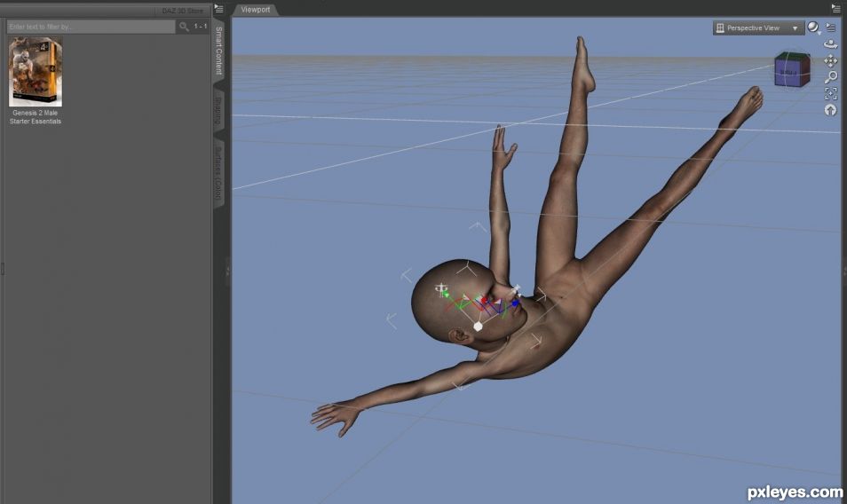Select the Genesis 2 Male Starter Essentials thumbnail
847x504 pixels.
click(36, 72)
